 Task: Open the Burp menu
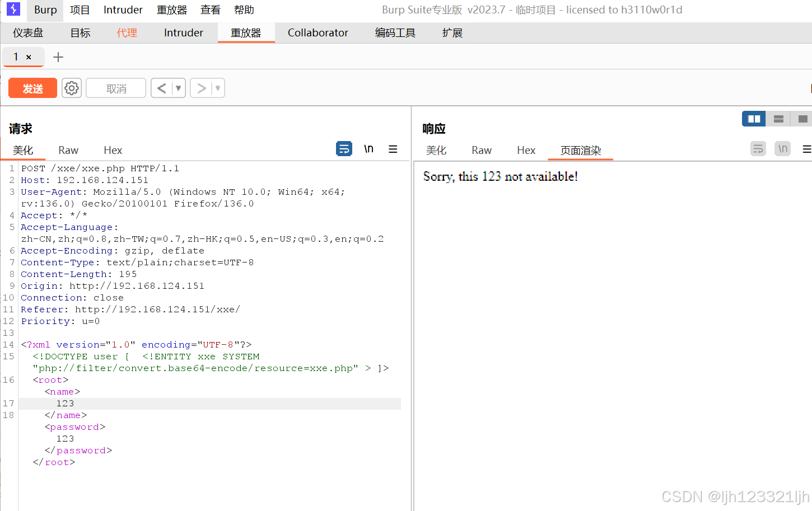[45, 10]
